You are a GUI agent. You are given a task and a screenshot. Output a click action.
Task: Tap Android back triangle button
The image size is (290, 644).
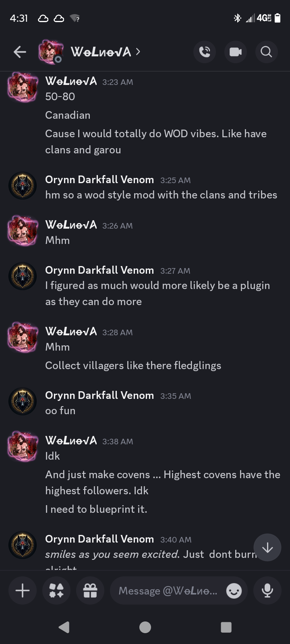click(64, 627)
